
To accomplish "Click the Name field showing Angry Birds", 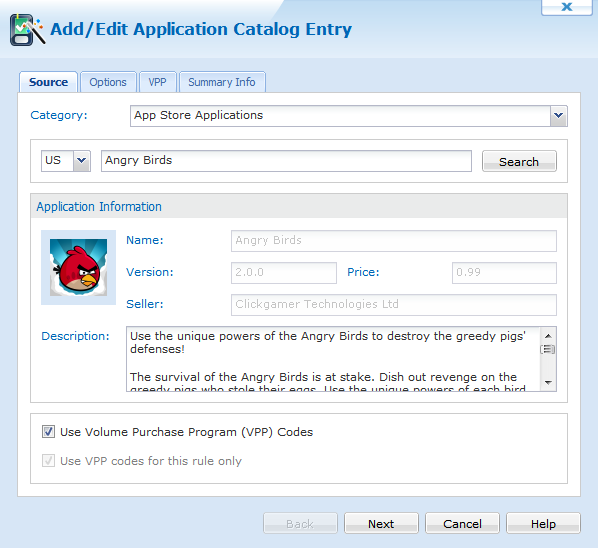I will (394, 241).
